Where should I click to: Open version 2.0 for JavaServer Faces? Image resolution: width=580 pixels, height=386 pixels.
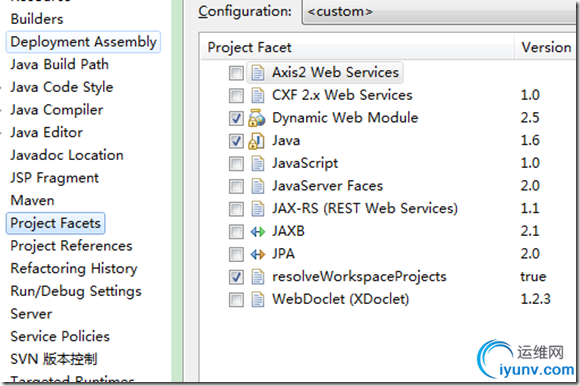coord(530,186)
